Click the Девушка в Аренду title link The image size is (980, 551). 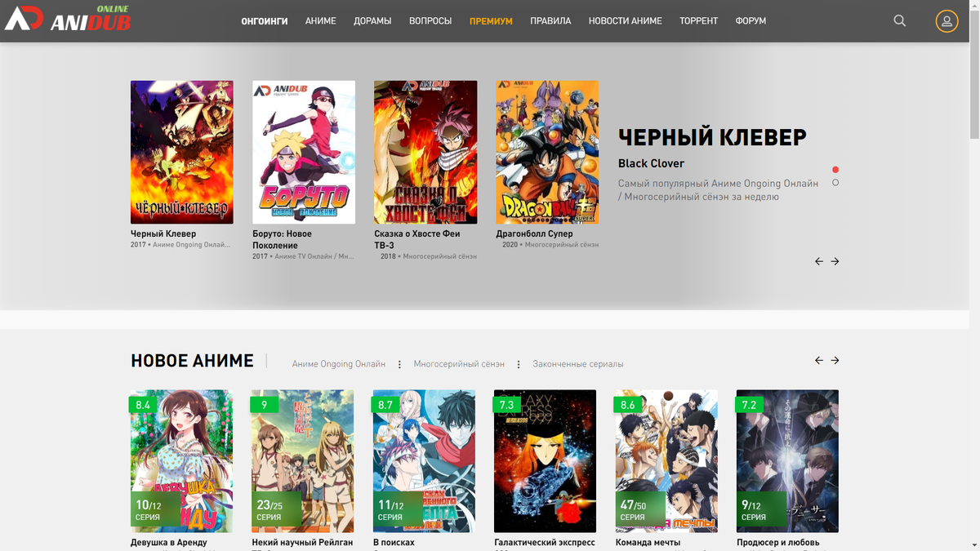pos(169,542)
